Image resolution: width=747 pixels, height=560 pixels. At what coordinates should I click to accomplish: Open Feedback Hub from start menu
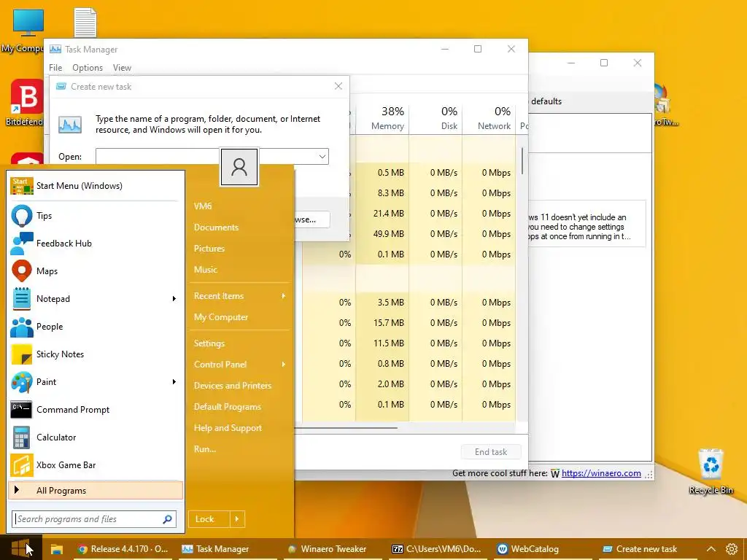point(96,244)
